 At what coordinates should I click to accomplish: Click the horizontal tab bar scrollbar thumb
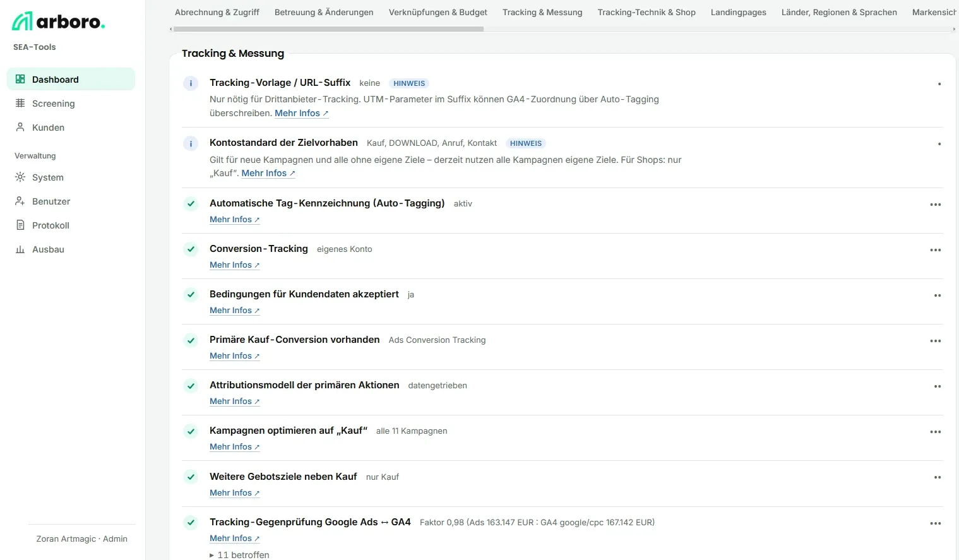pyautogui.click(x=328, y=29)
